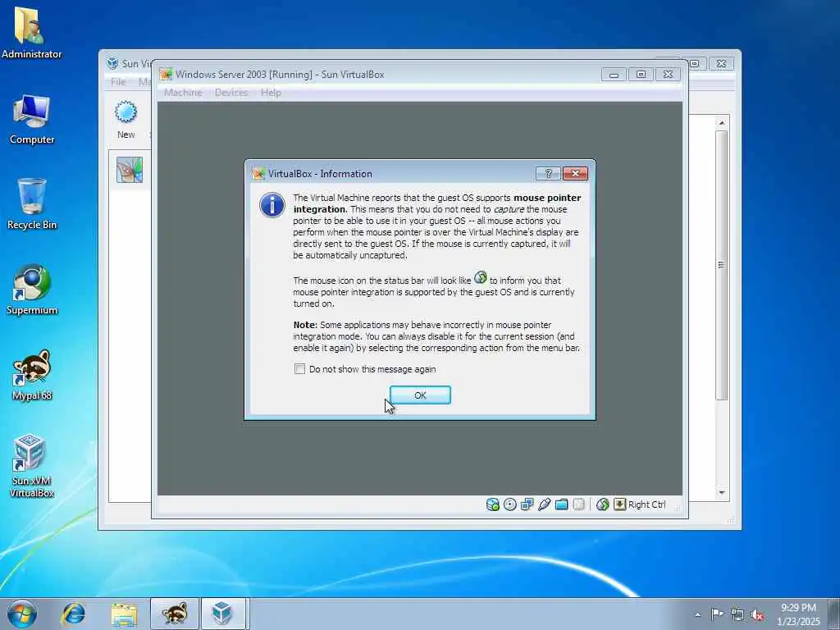Click the CD/DVD icon in the VM status bar
840x630 pixels.
pos(510,504)
